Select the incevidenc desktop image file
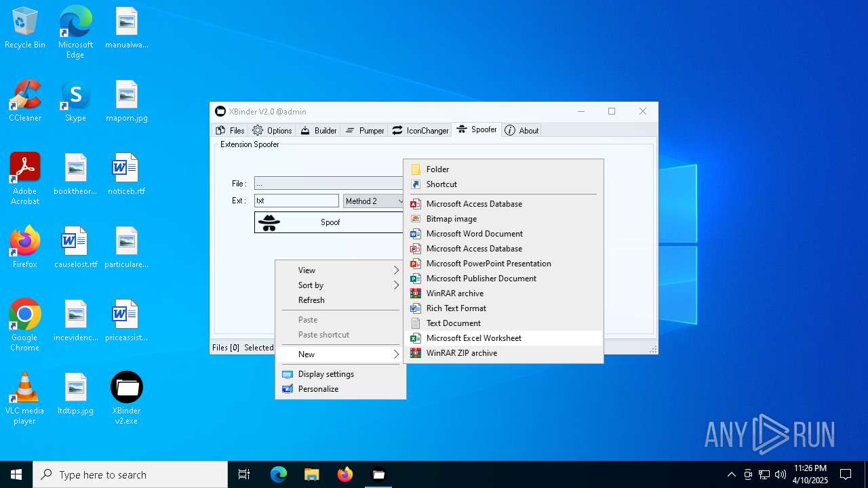868x488 pixels. 75,321
